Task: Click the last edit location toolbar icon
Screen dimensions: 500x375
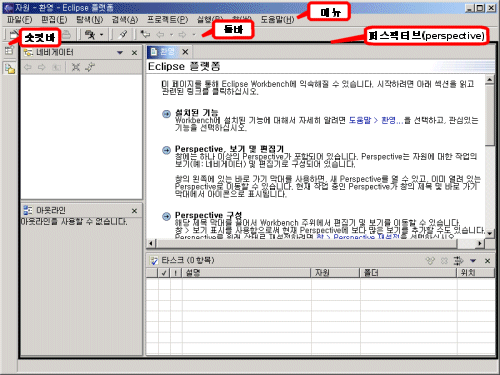Action: point(145,34)
